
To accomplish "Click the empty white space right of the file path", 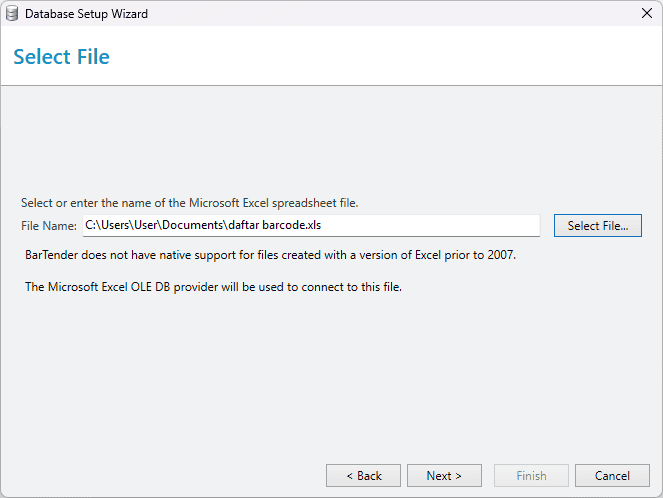I will tap(430, 225).
